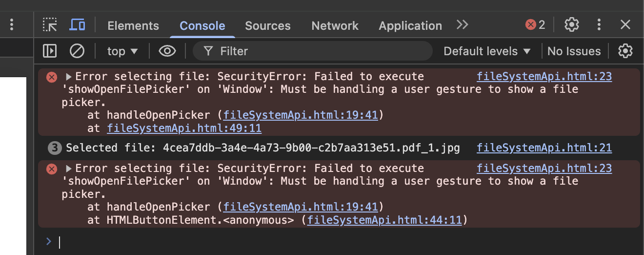Expand the second error message triangle

pyautogui.click(x=69, y=169)
